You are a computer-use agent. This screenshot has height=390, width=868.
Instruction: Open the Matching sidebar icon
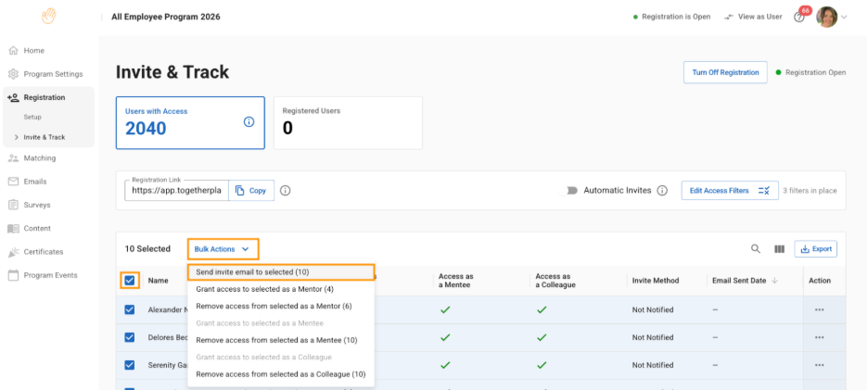[14, 158]
